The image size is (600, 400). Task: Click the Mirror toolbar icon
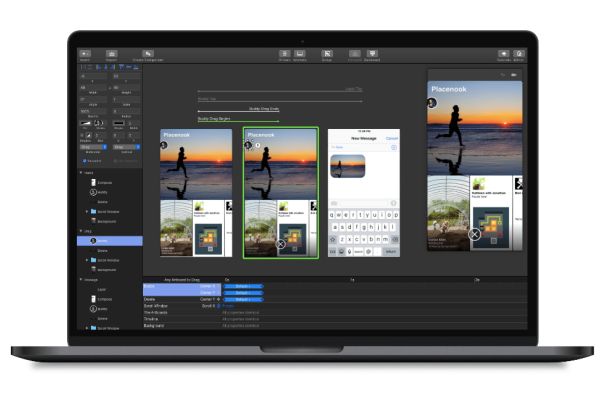(x=518, y=54)
